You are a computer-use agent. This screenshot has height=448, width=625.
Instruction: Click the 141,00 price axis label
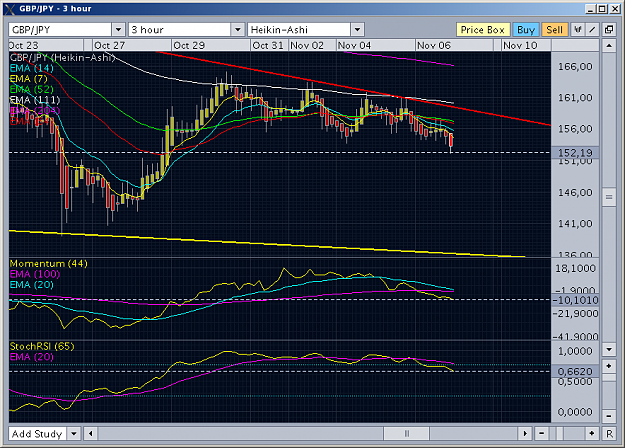tap(575, 224)
